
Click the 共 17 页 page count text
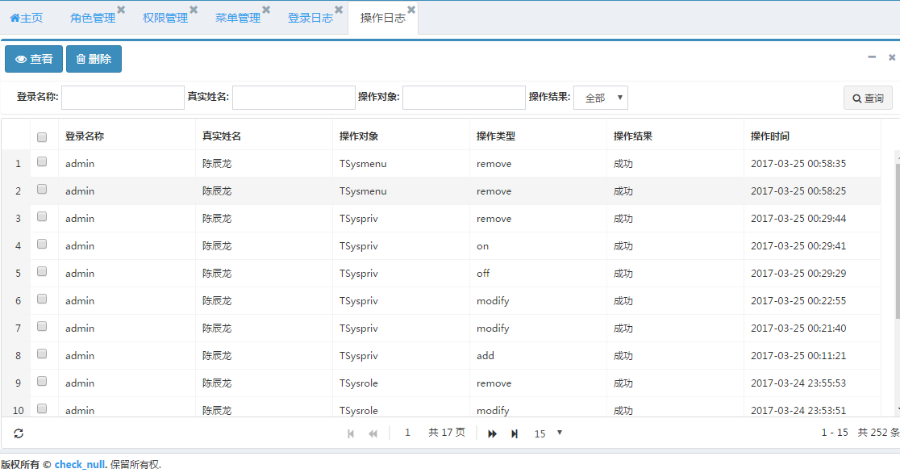click(447, 433)
